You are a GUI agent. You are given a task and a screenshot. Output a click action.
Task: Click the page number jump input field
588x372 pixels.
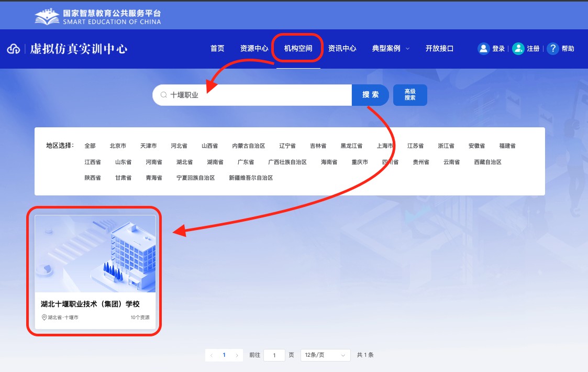274,355
